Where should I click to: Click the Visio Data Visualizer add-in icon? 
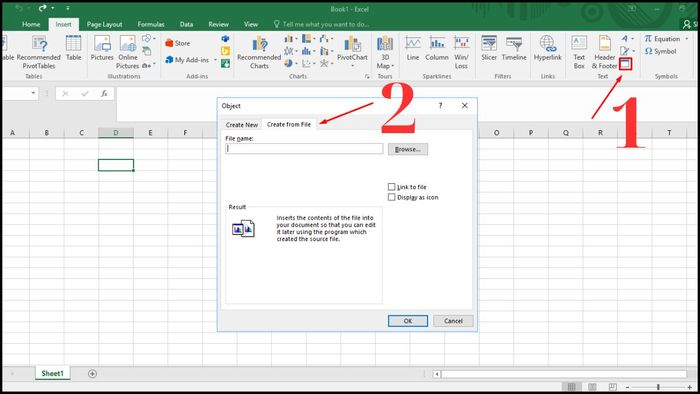pos(225,39)
